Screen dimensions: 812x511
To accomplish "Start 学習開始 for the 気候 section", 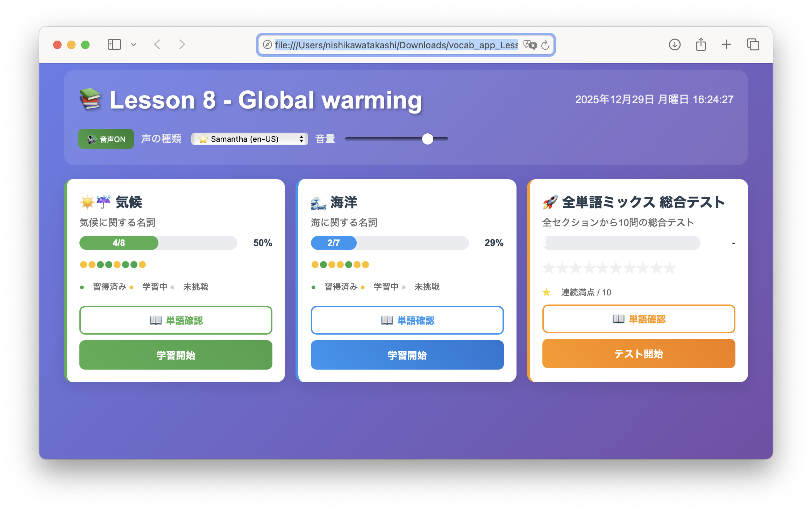I will click(x=176, y=355).
